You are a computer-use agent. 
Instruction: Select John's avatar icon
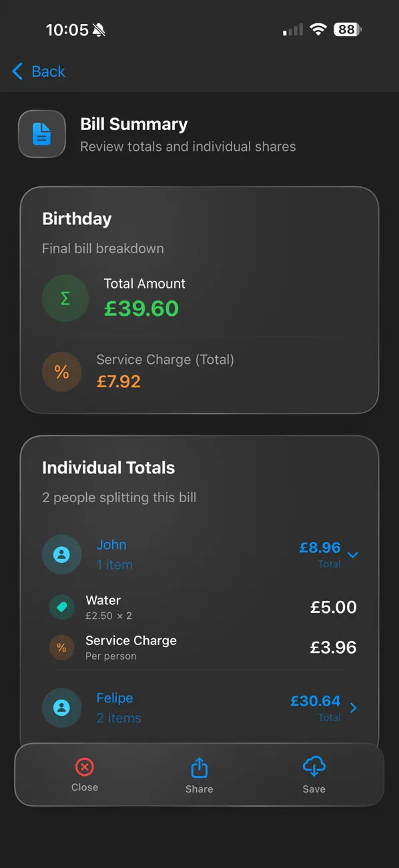pyautogui.click(x=61, y=554)
